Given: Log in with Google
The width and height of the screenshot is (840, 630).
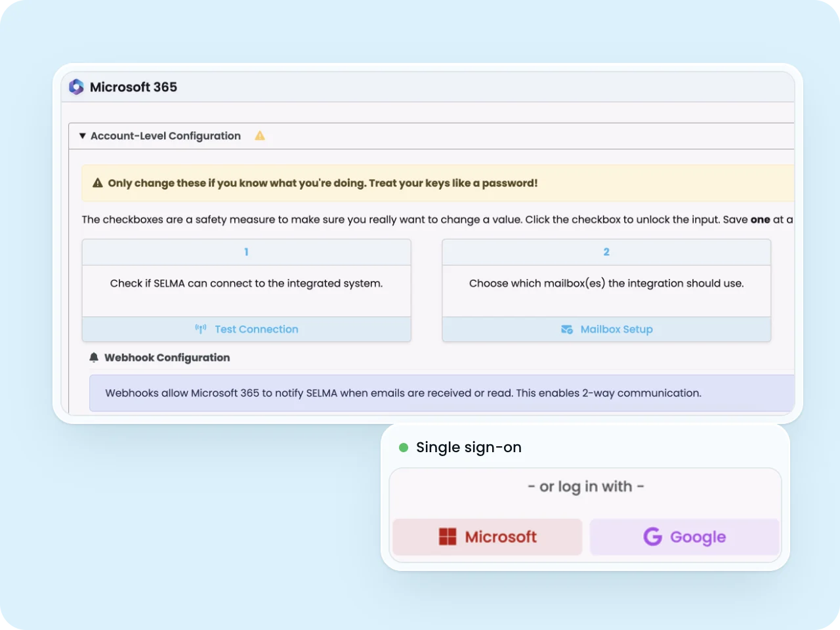Looking at the screenshot, I should (684, 537).
